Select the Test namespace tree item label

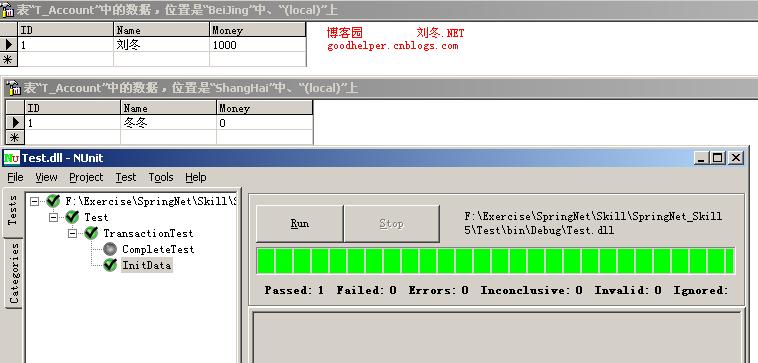coord(96,217)
